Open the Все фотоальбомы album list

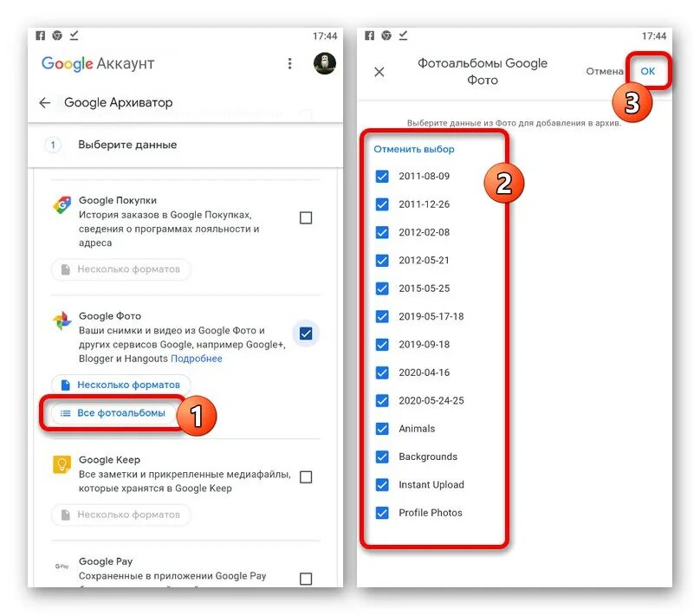113,413
